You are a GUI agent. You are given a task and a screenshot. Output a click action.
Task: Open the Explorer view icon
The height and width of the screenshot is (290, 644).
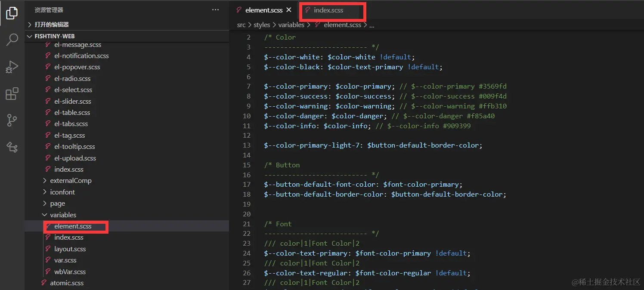[x=12, y=13]
